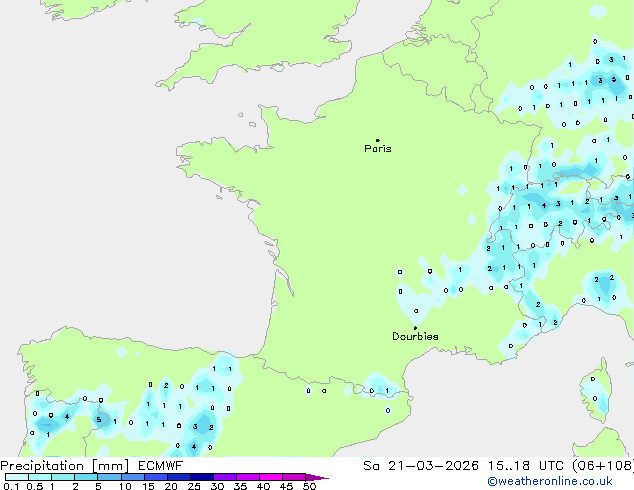Viewport: 634px width, 490px height.
Task: Pick the lightest 0.1–0.5 mm legend swatch
Action: click(16, 477)
